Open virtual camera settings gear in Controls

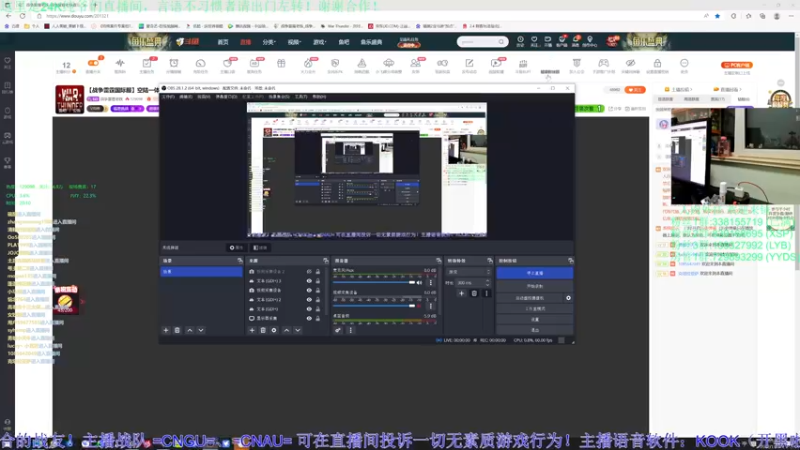[568, 298]
